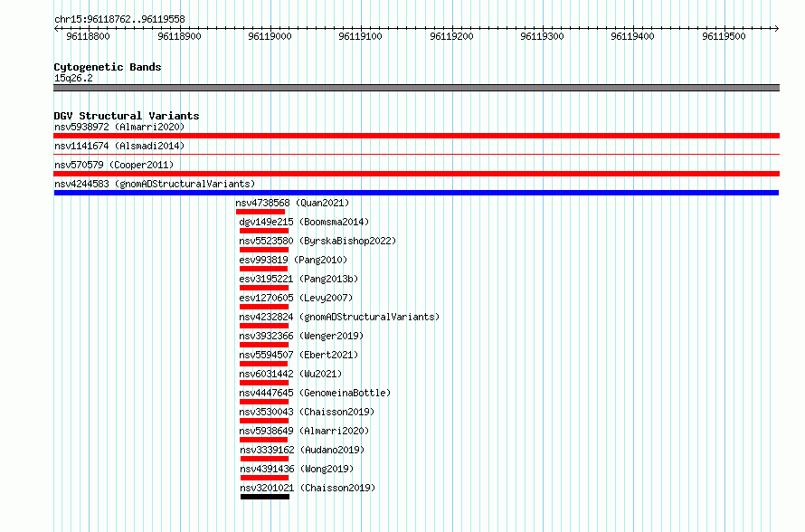Click the DGV Structural Variants track title

coord(127,116)
